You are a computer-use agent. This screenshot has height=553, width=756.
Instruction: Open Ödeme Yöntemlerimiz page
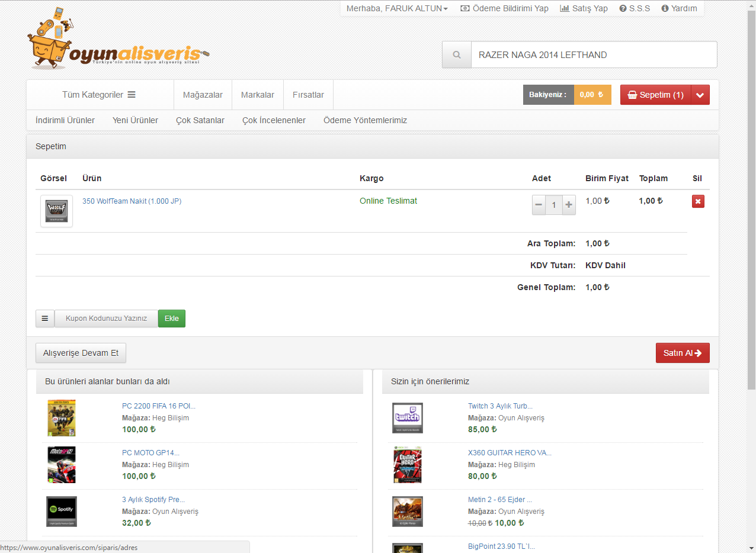(x=365, y=120)
